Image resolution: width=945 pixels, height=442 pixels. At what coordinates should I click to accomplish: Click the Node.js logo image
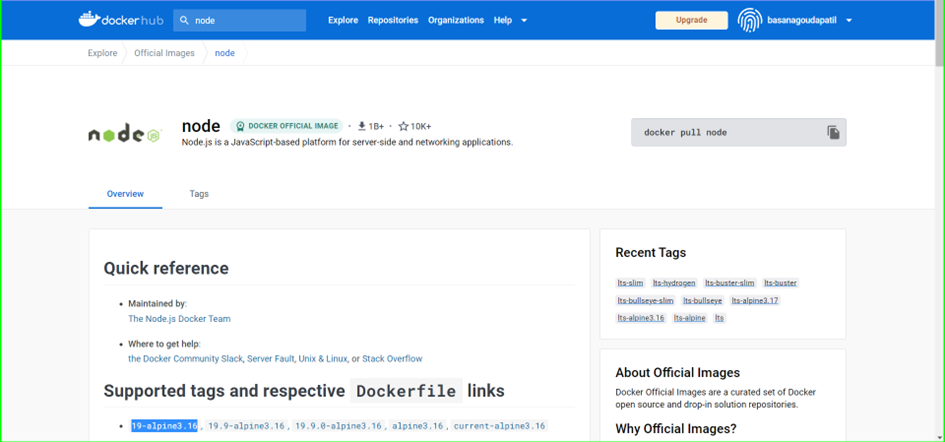coord(125,134)
